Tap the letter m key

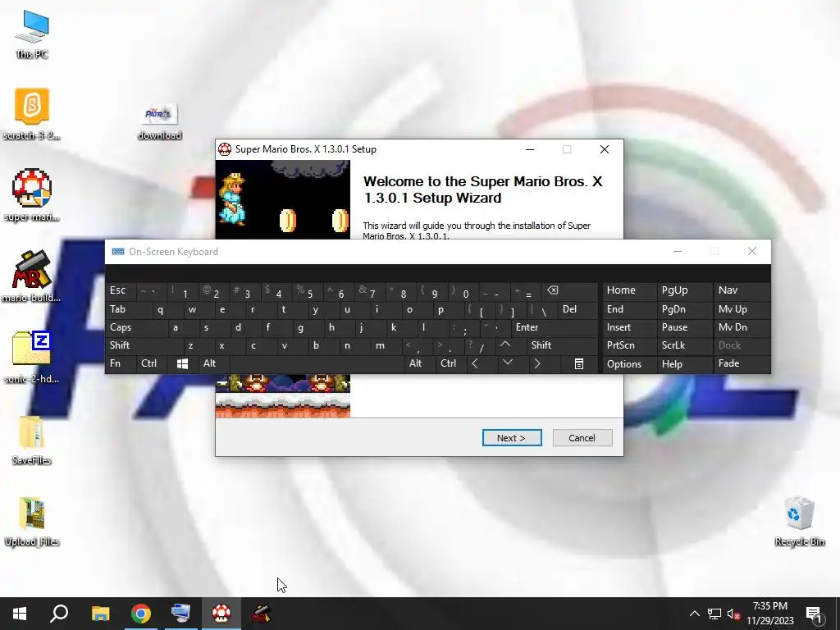click(x=387, y=345)
